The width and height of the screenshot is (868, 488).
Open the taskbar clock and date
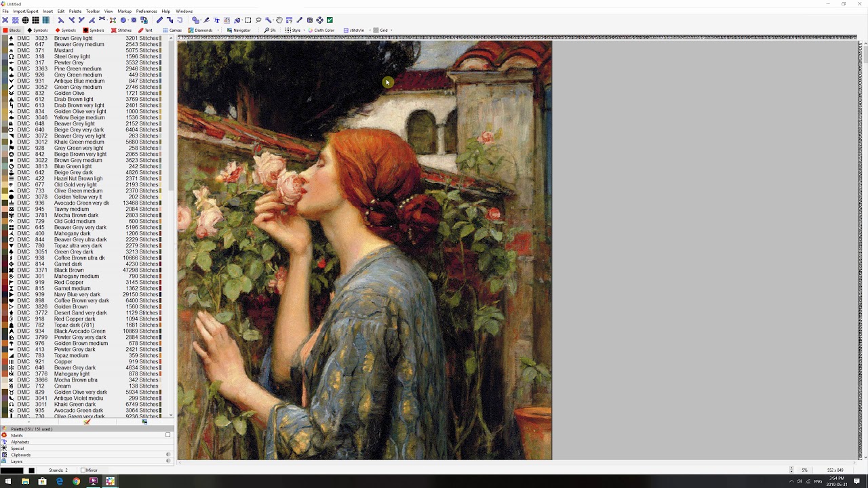click(x=837, y=481)
